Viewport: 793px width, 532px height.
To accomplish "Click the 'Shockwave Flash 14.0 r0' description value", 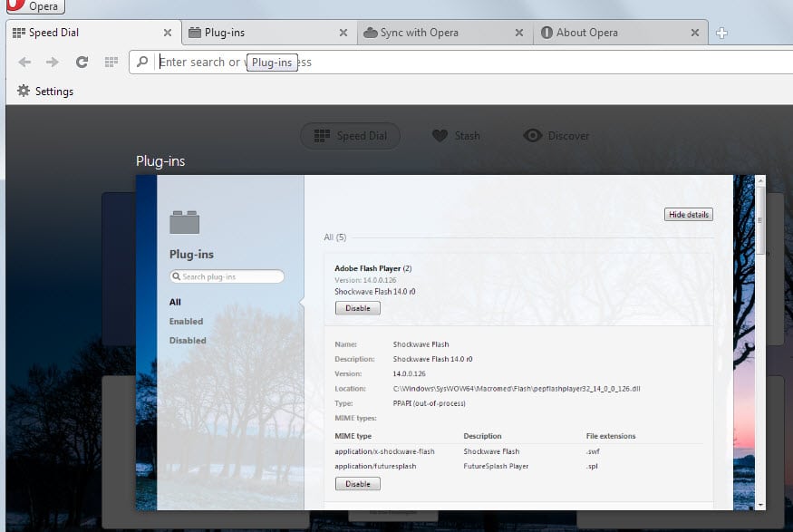I will pyautogui.click(x=432, y=359).
